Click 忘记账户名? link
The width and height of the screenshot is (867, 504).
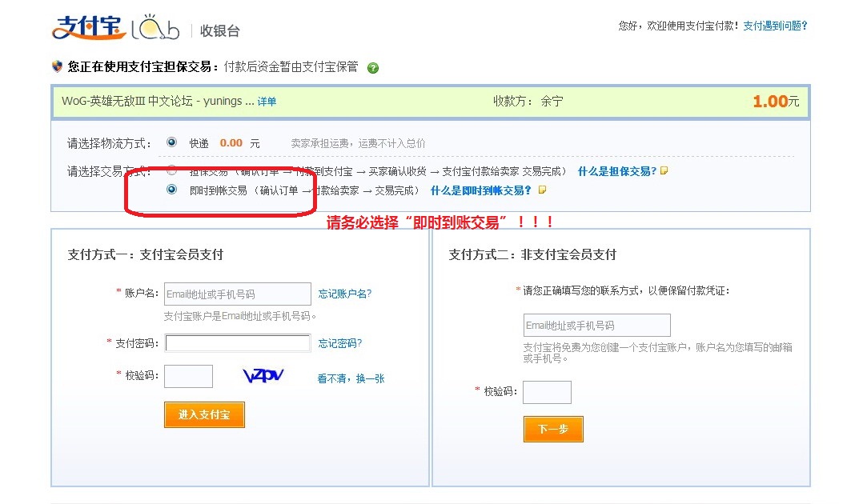click(x=345, y=294)
